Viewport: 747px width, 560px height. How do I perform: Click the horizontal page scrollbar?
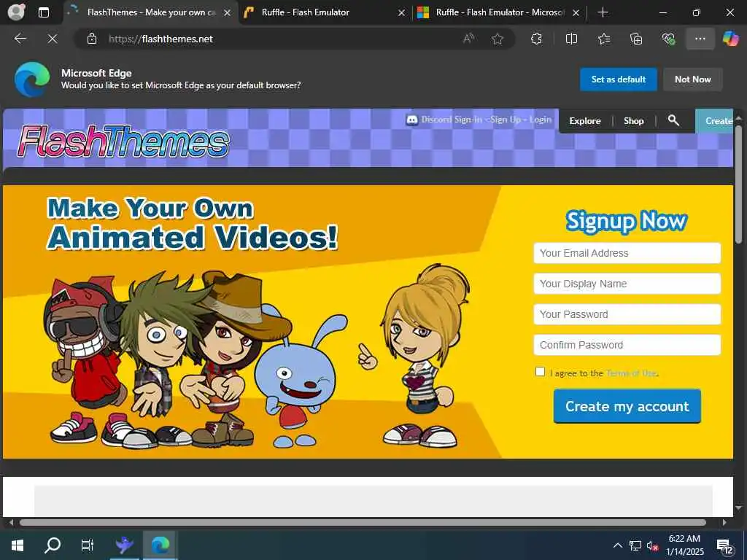(x=362, y=522)
